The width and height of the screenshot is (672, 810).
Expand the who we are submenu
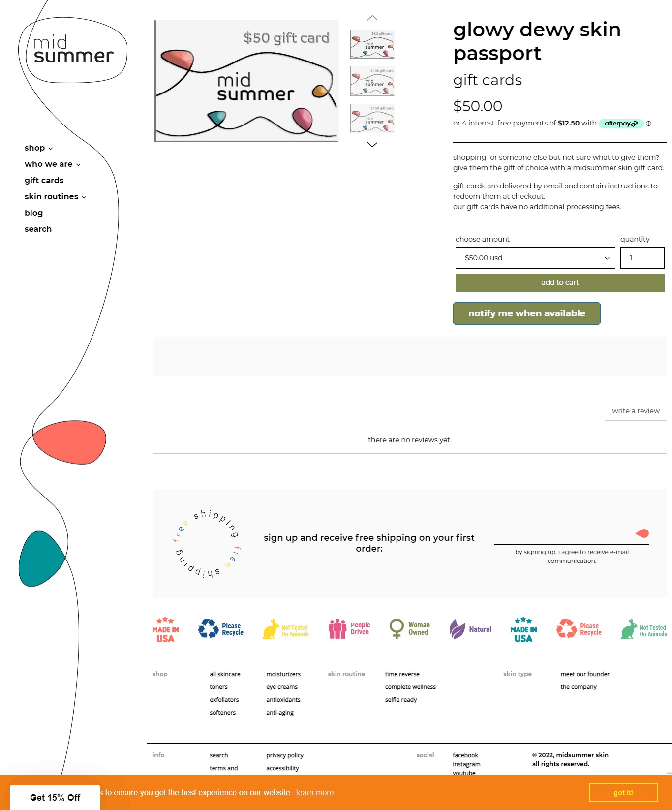tap(52, 164)
